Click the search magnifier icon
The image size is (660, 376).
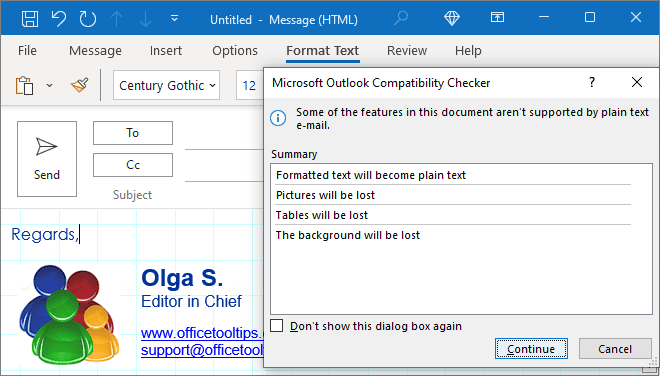pyautogui.click(x=401, y=19)
